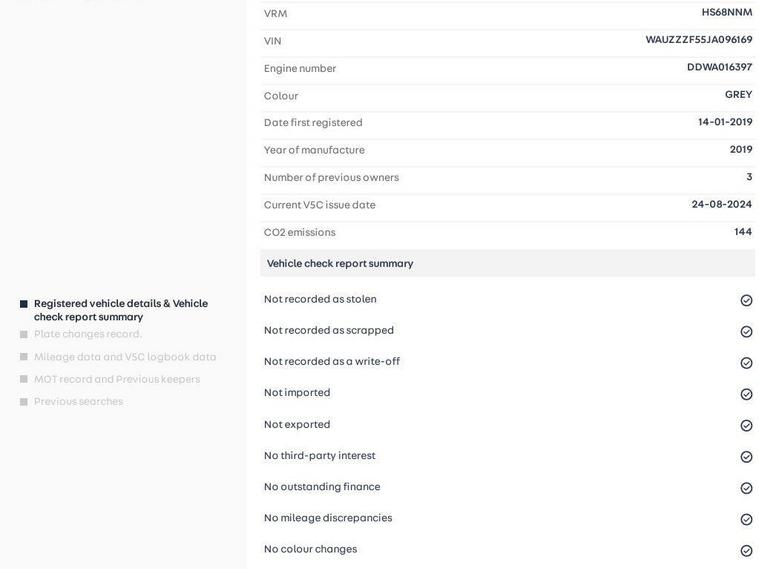Select Registered vehicle details sidebar item
This screenshot has width=759, height=569.
[120, 310]
